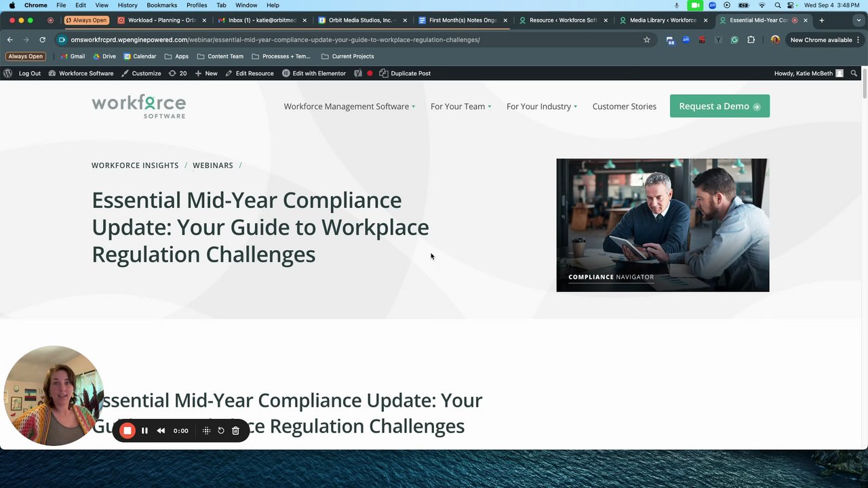Image resolution: width=868 pixels, height=488 pixels.
Task: Open Customer Stories link
Action: point(625,106)
